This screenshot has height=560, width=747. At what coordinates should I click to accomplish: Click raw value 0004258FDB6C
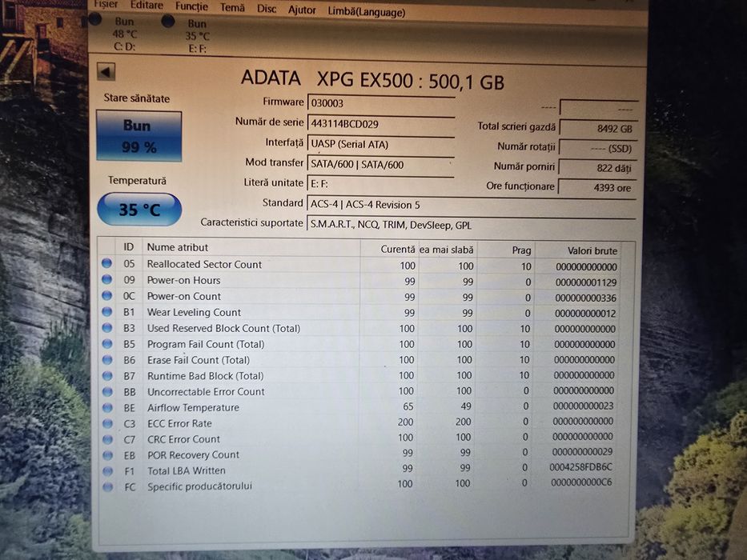click(x=580, y=467)
